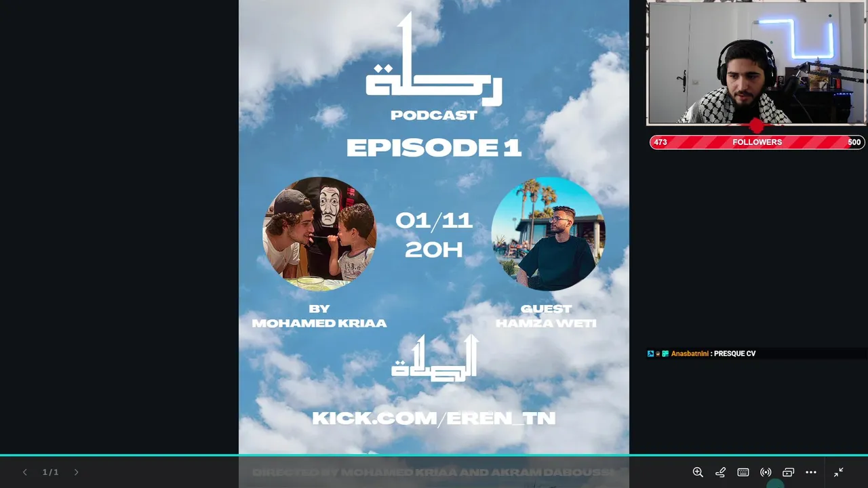Click the streamer webcam feed
868x488 pixels.
pyautogui.click(x=756, y=62)
